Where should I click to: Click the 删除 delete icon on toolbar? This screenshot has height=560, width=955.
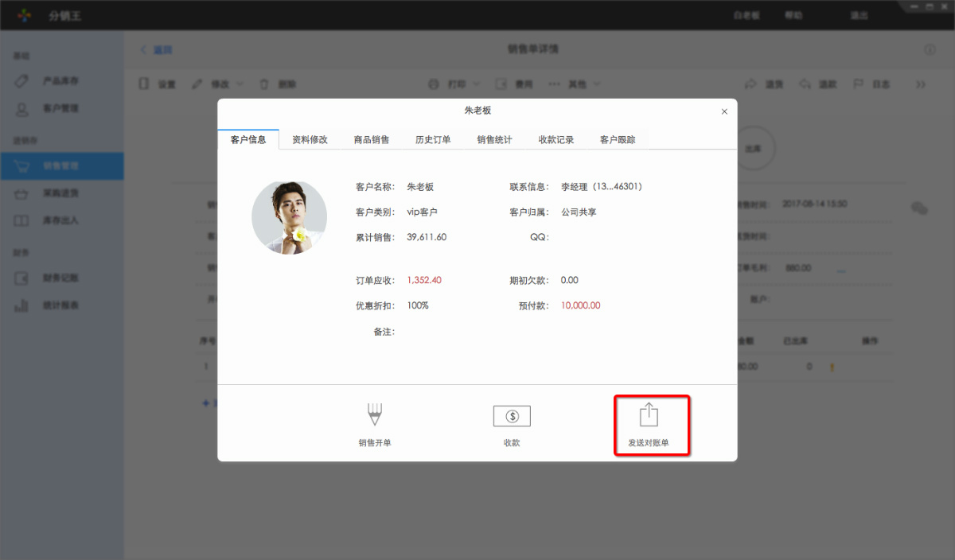280,84
